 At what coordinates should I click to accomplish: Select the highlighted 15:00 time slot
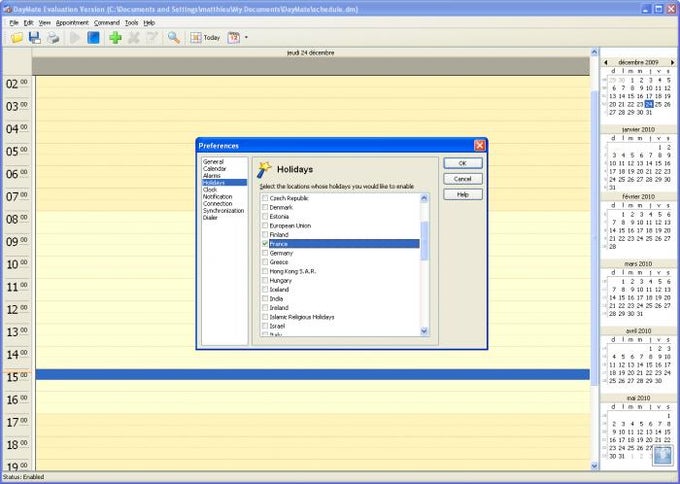(x=313, y=375)
